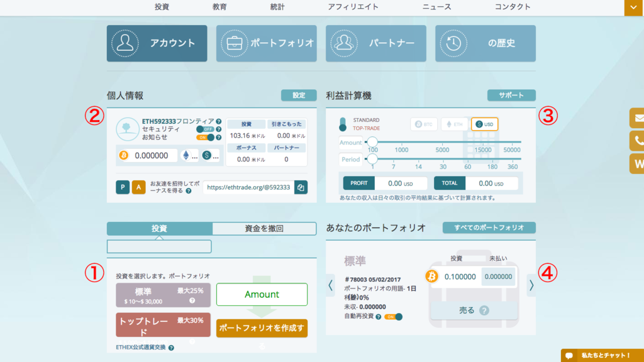Expand the orange top-right dropdown arrow
The width and height of the screenshot is (644, 362).
pos(633,8)
